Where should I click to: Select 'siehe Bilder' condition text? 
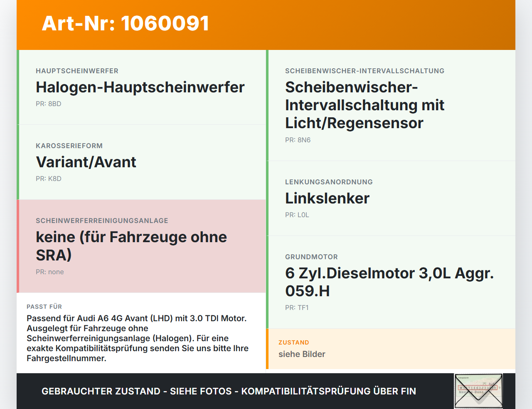point(302,354)
